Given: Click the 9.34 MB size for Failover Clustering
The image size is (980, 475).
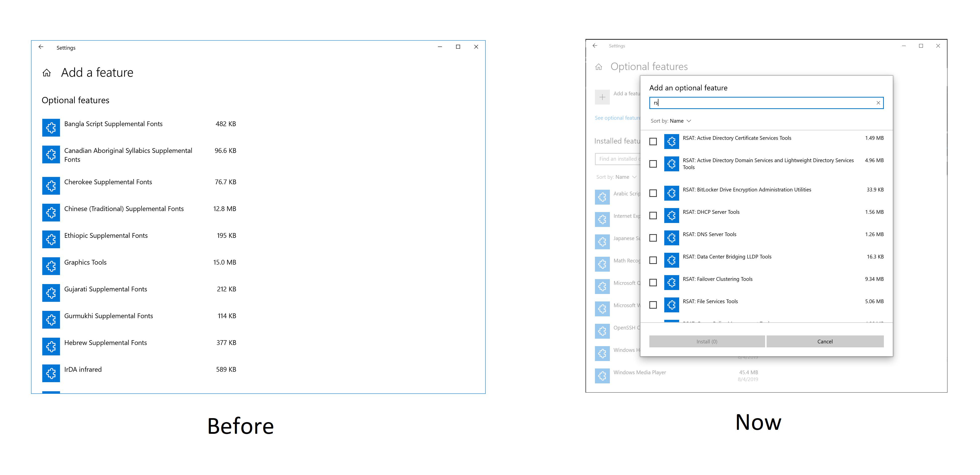Looking at the screenshot, I should pyautogui.click(x=874, y=279).
